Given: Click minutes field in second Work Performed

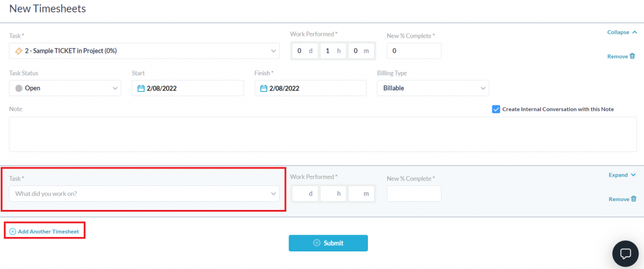Looking at the screenshot, I should click(362, 194).
